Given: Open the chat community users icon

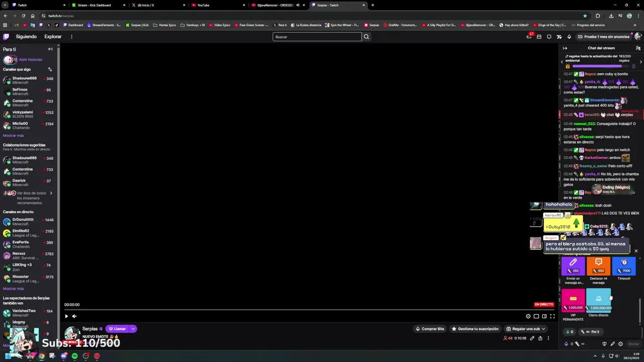Looking at the screenshot, I should (638, 48).
